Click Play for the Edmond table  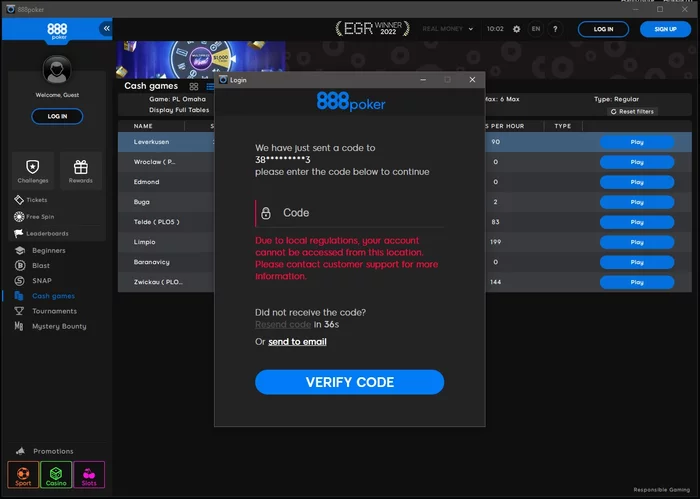637,182
